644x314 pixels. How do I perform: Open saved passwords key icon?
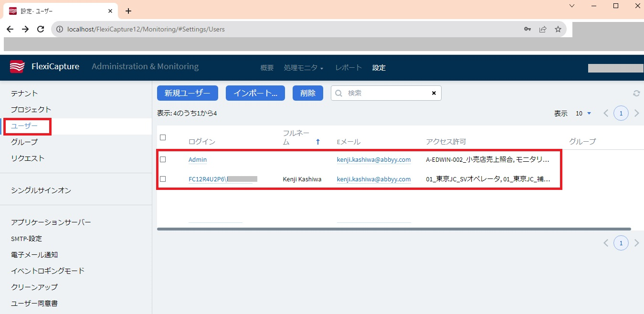tap(528, 29)
